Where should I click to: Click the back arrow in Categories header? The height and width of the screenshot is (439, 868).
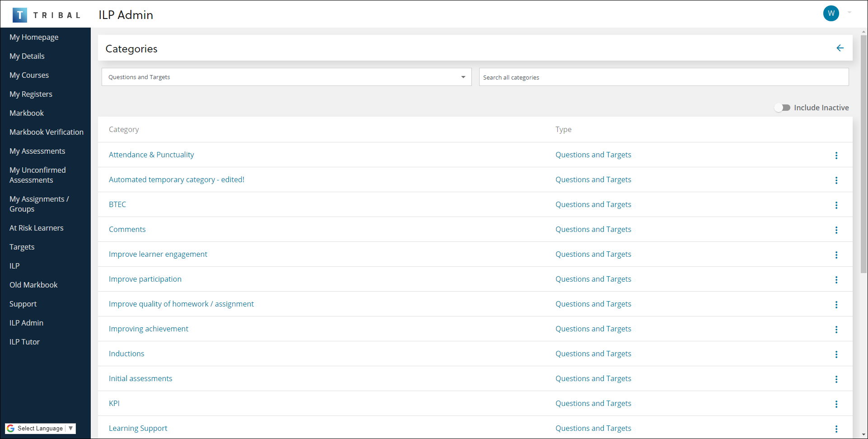(x=840, y=48)
